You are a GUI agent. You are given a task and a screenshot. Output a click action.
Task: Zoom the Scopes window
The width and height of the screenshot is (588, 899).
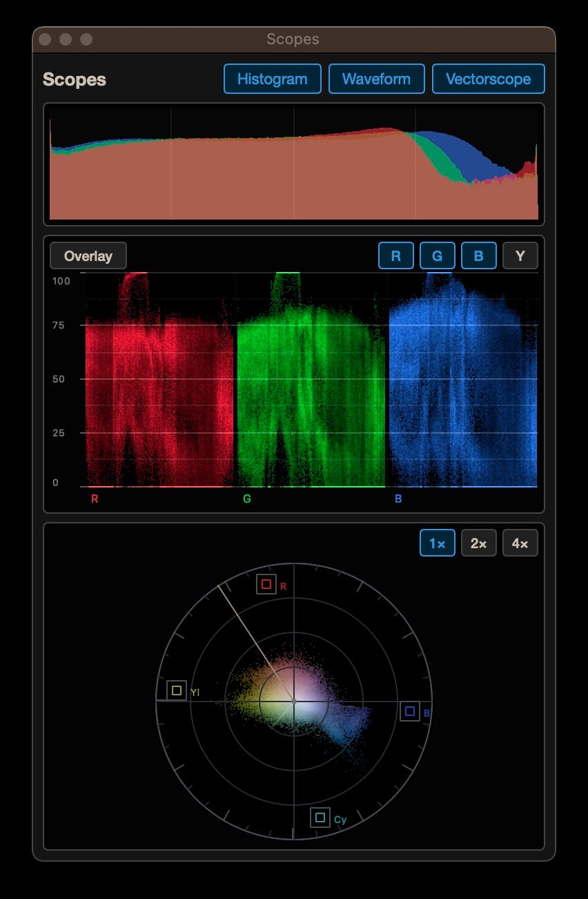86,39
